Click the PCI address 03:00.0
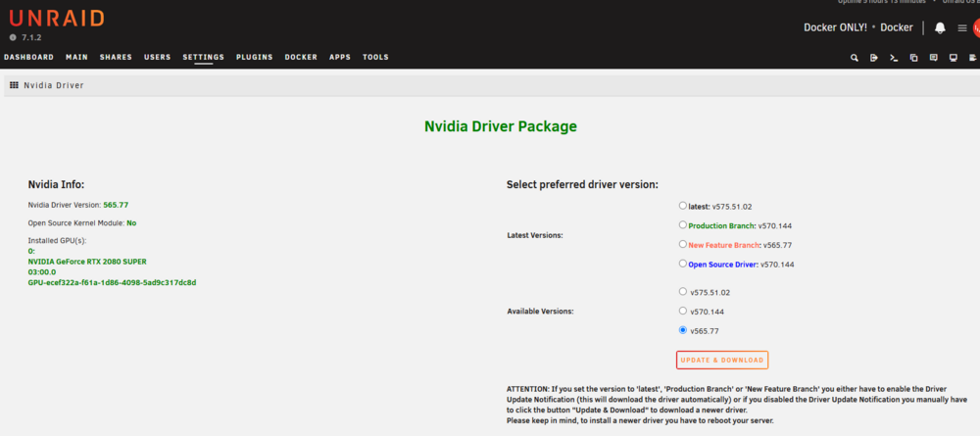This screenshot has width=980, height=436. (x=42, y=272)
